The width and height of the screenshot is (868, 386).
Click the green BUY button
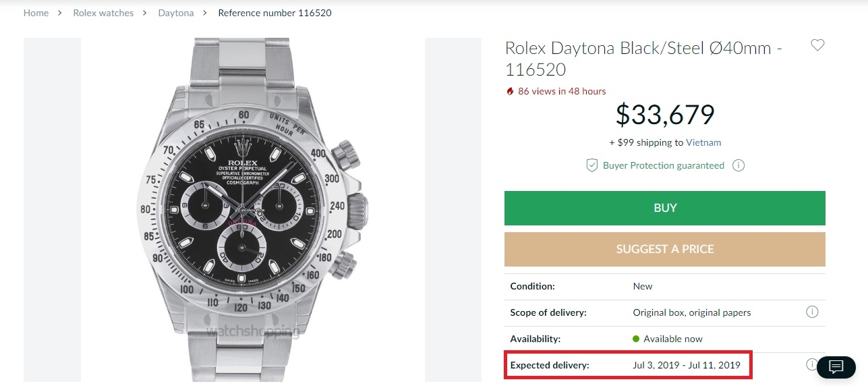pyautogui.click(x=664, y=208)
